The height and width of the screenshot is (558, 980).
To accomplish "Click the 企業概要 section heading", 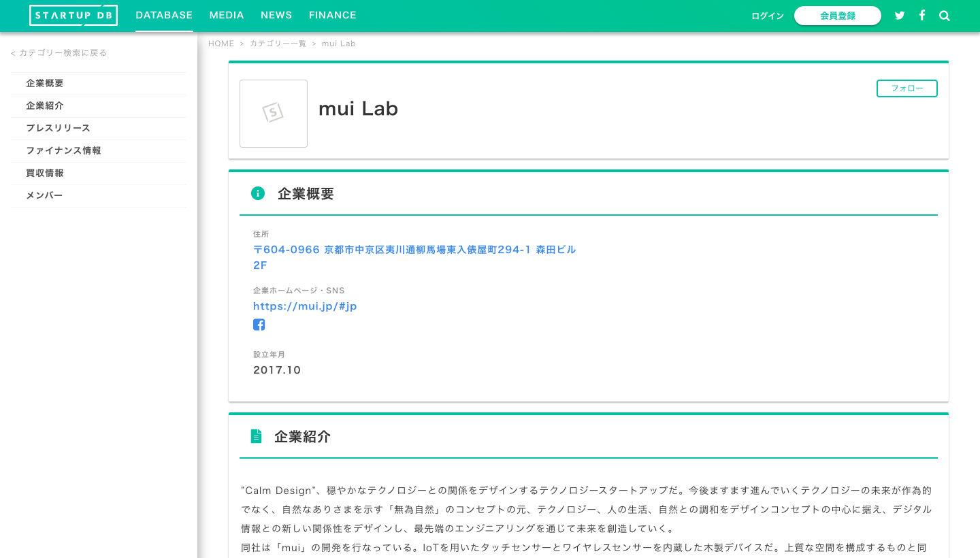I will 306,194.
